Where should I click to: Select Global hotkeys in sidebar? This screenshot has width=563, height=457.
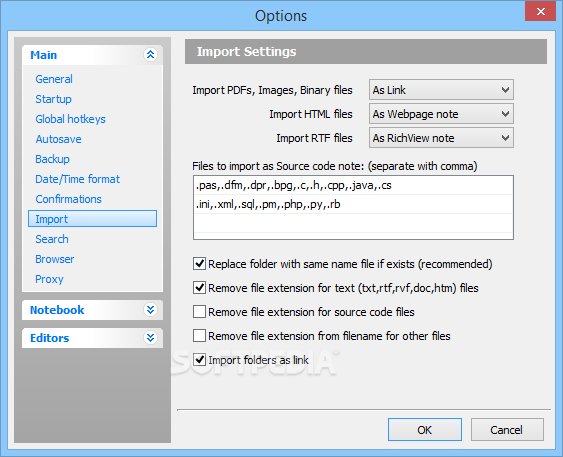(70, 119)
